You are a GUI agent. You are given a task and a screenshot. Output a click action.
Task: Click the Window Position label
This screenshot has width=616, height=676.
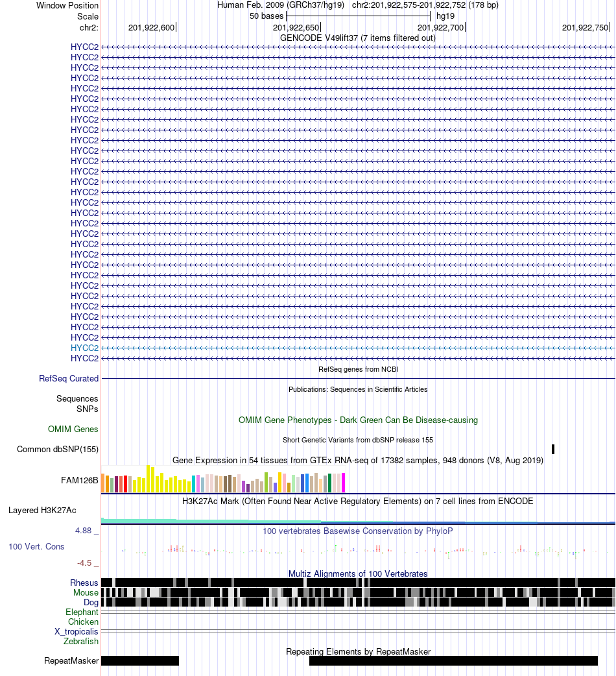pos(67,6)
